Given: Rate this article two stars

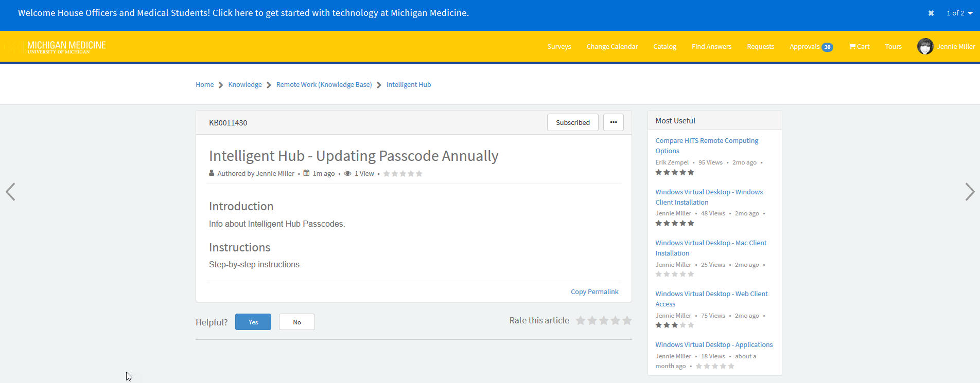Looking at the screenshot, I should click(x=592, y=321).
